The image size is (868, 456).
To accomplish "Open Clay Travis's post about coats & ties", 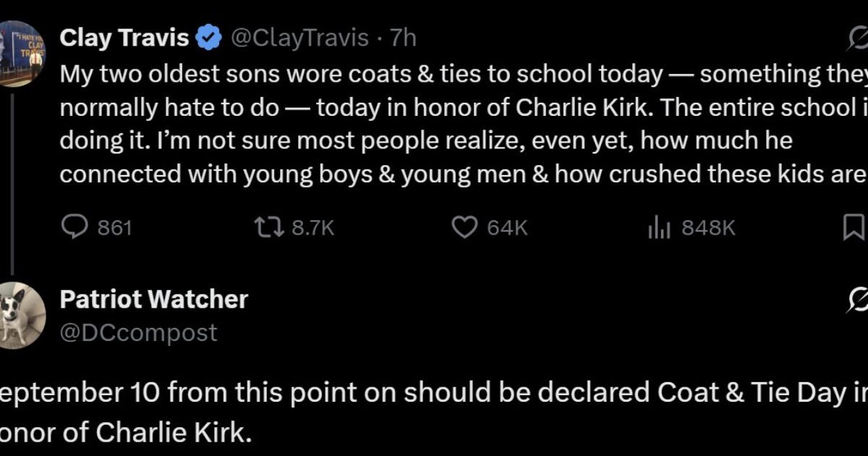I will tap(463, 124).
